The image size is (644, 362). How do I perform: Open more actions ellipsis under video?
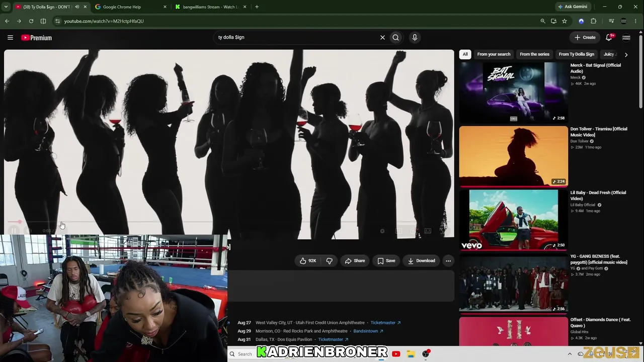(x=448, y=261)
